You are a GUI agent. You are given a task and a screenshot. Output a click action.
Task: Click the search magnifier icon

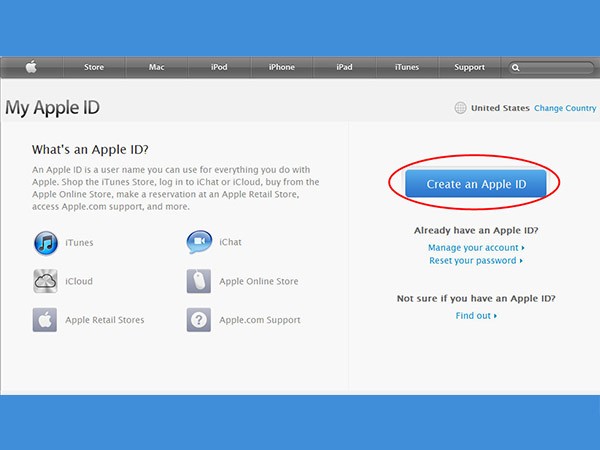pyautogui.click(x=516, y=68)
